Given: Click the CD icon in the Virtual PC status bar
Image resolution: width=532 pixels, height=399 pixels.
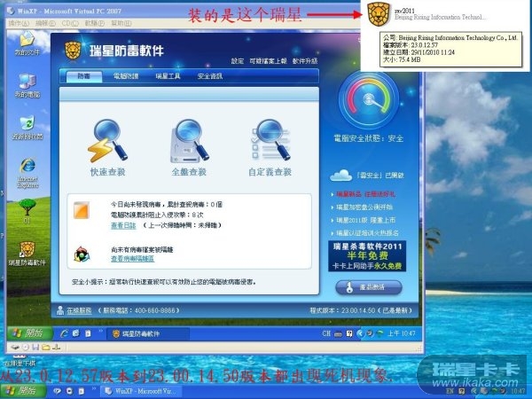Looking at the screenshot, I should coord(26,347).
